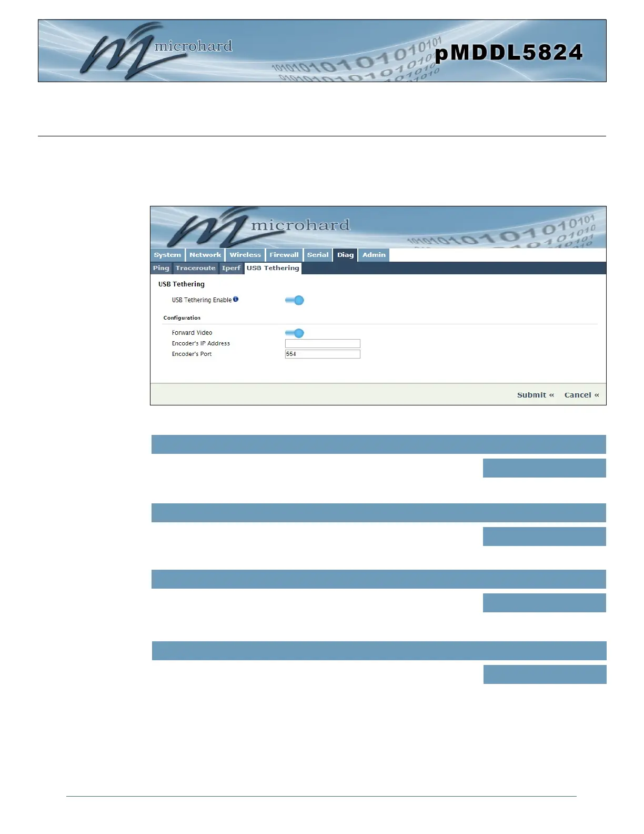Click the pMDDL5824 title in the page header
This screenshot has height=834, width=644.
point(509,52)
